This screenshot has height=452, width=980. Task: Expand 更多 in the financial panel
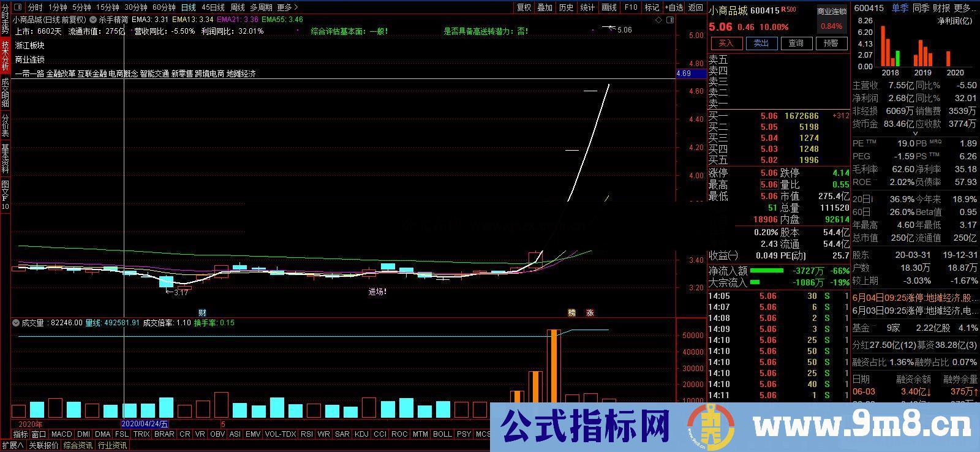(x=964, y=8)
